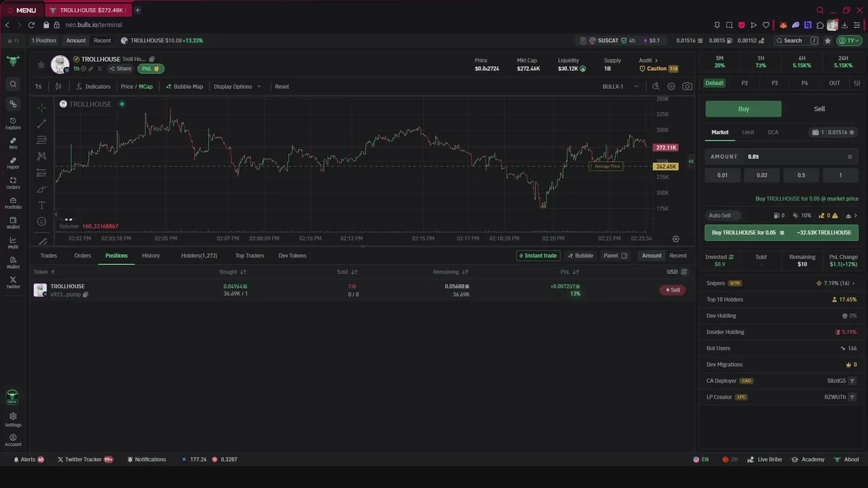The image size is (868, 488).
Task: Expand the Snipers details chevron
Action: (853, 283)
